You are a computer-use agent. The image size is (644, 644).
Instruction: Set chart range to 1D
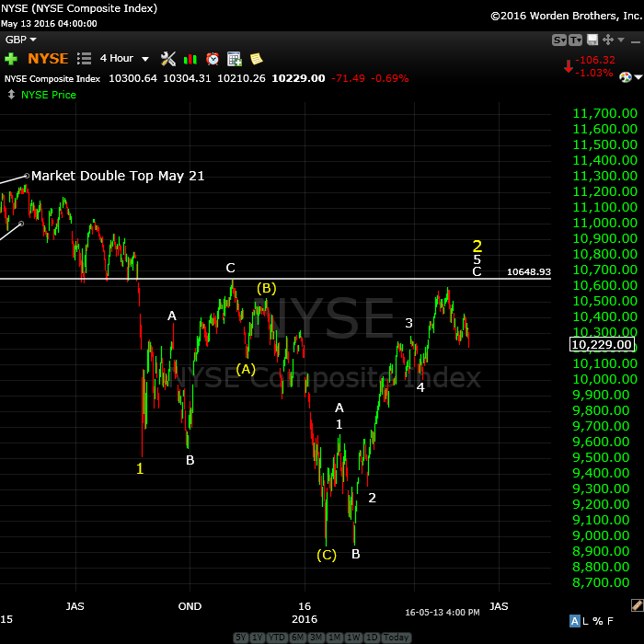(x=372, y=637)
